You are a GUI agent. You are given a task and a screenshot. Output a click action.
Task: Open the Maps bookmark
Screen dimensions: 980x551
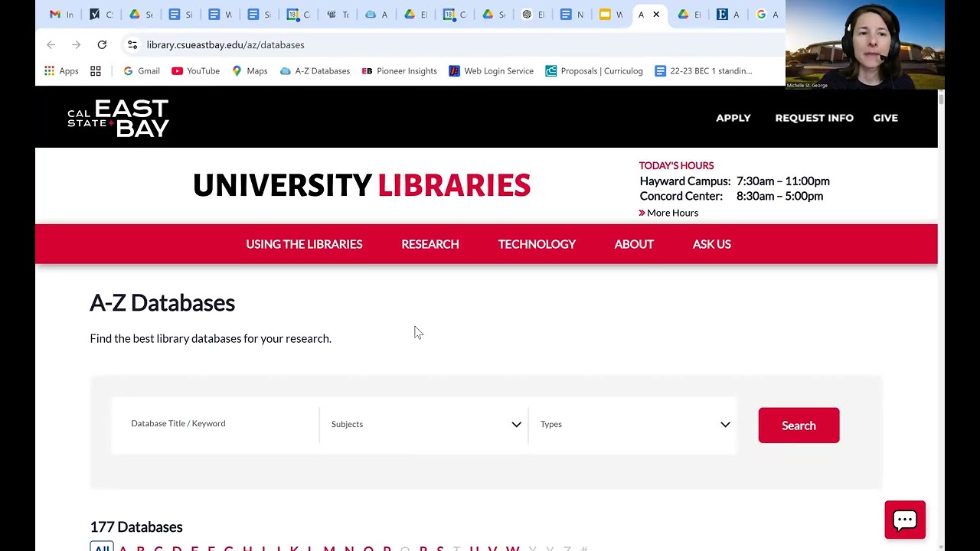click(x=250, y=71)
